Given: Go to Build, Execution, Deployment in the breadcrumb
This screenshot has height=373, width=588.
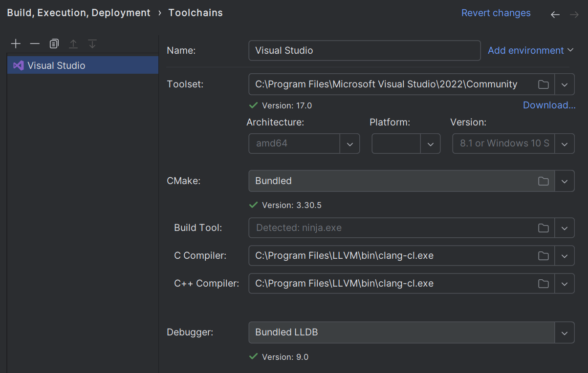Looking at the screenshot, I should point(78,13).
